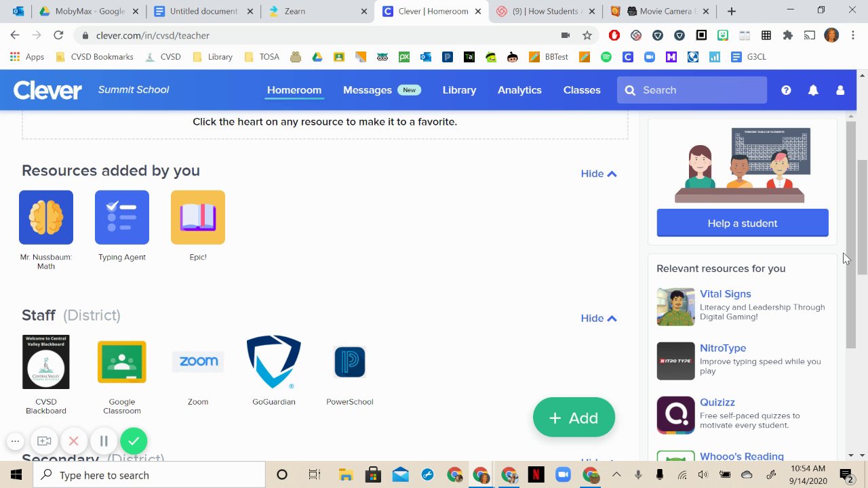Open the Netflix taskbar icon
Image resolution: width=868 pixels, height=488 pixels.
[x=536, y=474]
